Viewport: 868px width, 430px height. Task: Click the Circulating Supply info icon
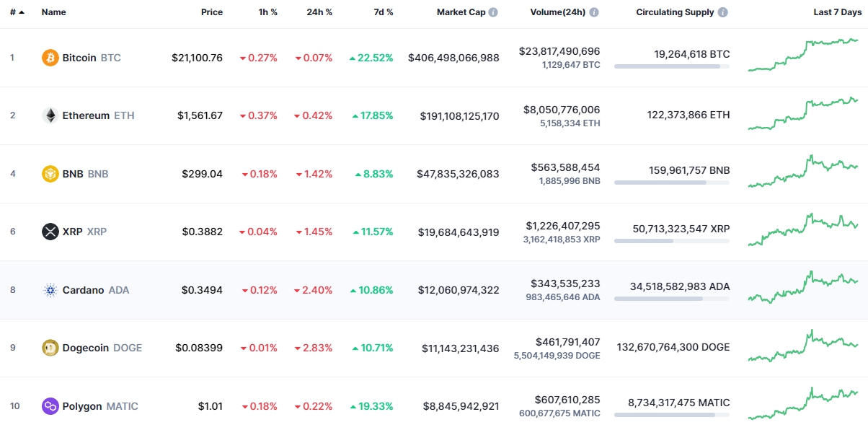(723, 12)
